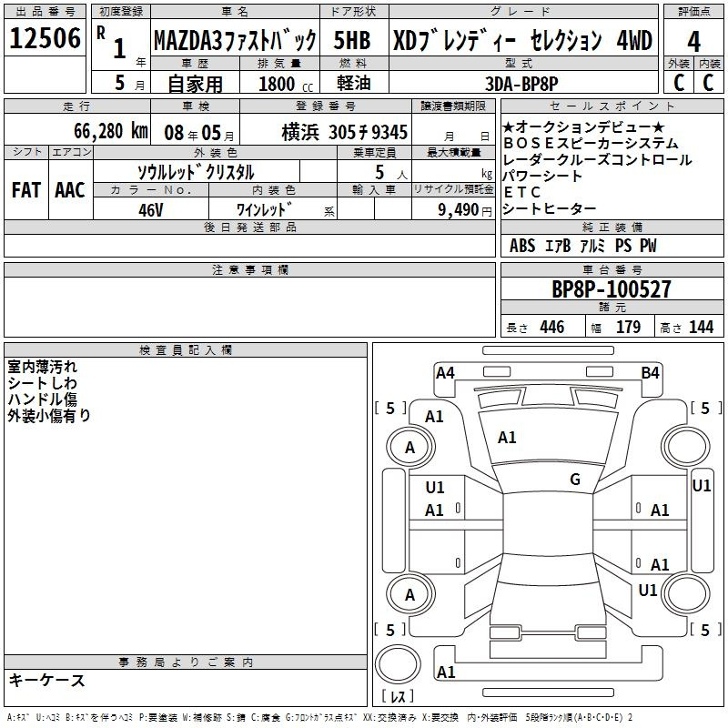Click the lot number 12506
This screenshot has height=728, width=728.
[45, 38]
